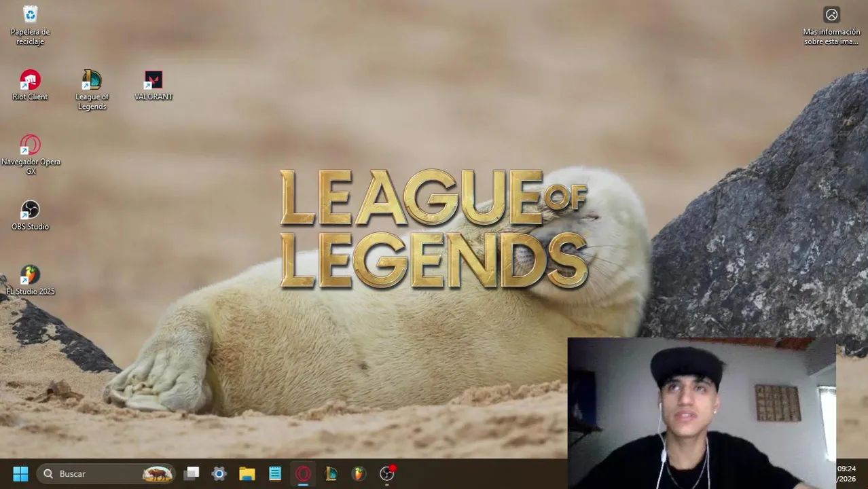Select the VALORANT desktop shortcut
Viewport: 868px width, 489px height.
coord(153,86)
